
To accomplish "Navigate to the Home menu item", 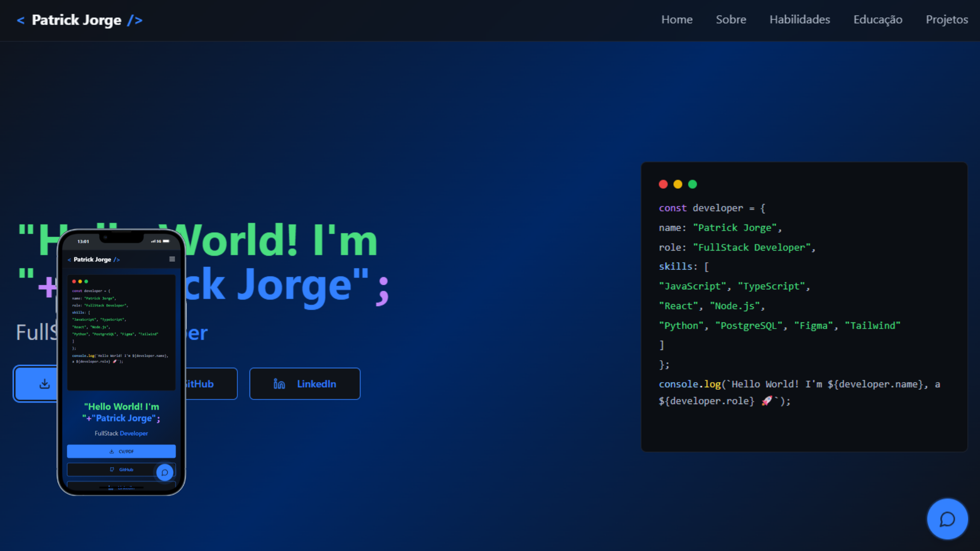I will point(677,19).
